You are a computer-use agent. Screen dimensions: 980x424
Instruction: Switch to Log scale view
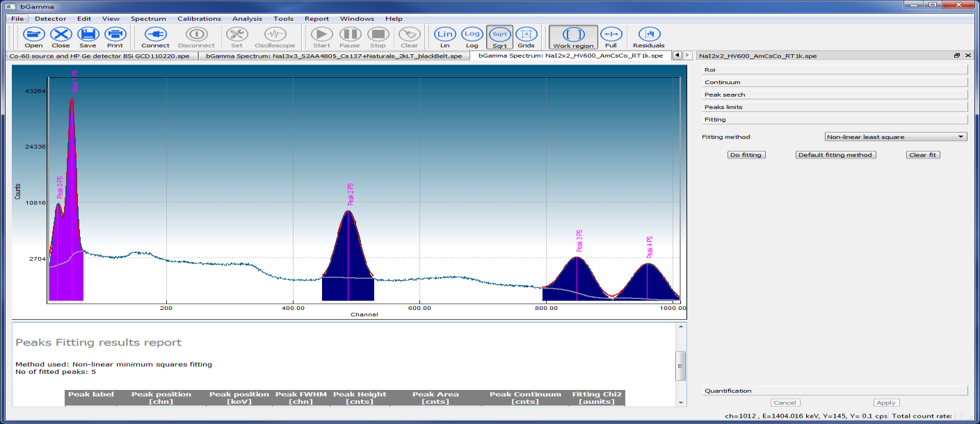(x=472, y=37)
